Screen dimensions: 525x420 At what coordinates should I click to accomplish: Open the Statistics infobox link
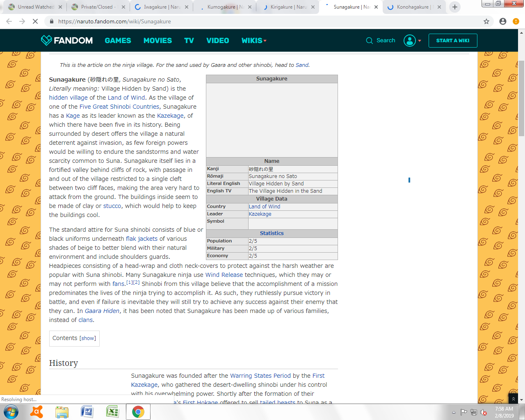(x=272, y=233)
